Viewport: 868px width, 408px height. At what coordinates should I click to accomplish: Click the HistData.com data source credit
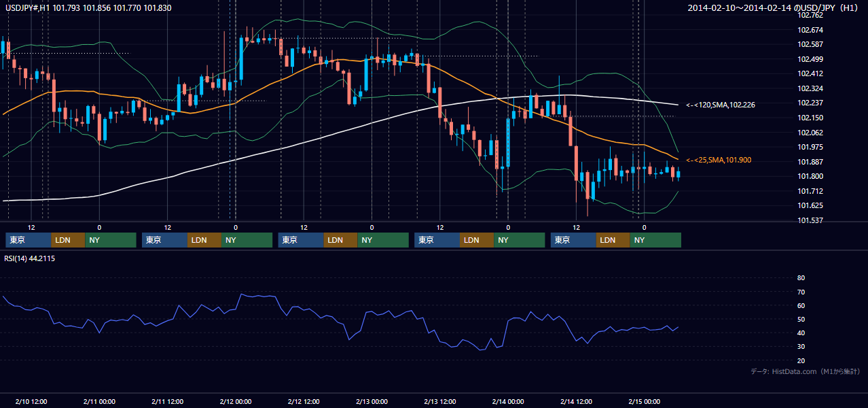point(806,371)
